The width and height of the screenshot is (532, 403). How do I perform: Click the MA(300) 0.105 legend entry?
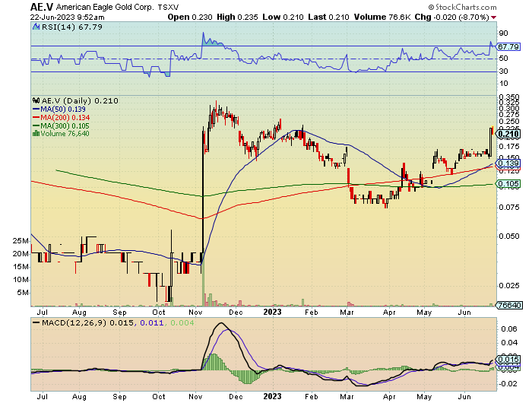pyautogui.click(x=61, y=125)
